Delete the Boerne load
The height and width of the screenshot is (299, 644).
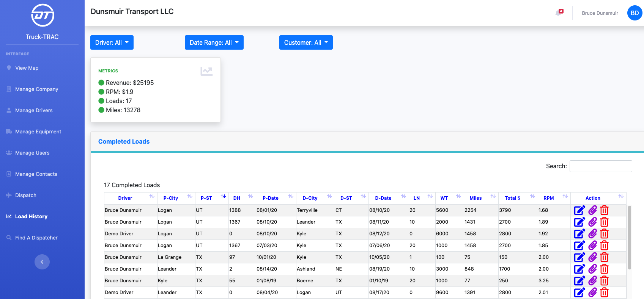(605, 280)
